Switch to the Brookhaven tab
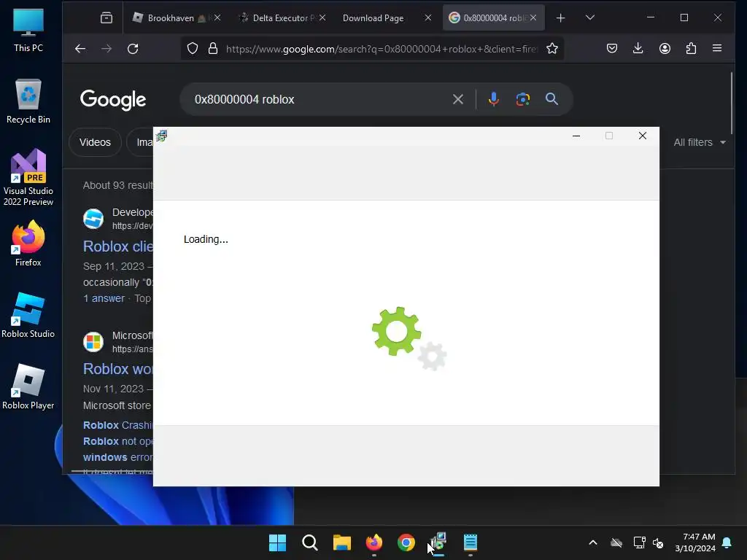Image resolution: width=747 pixels, height=560 pixels. (x=169, y=18)
